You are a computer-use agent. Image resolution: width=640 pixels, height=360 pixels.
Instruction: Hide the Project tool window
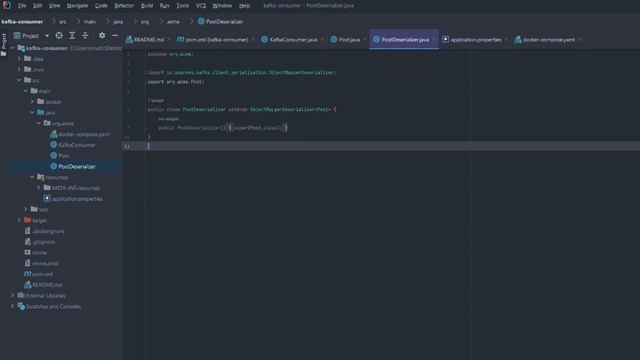[x=115, y=36]
